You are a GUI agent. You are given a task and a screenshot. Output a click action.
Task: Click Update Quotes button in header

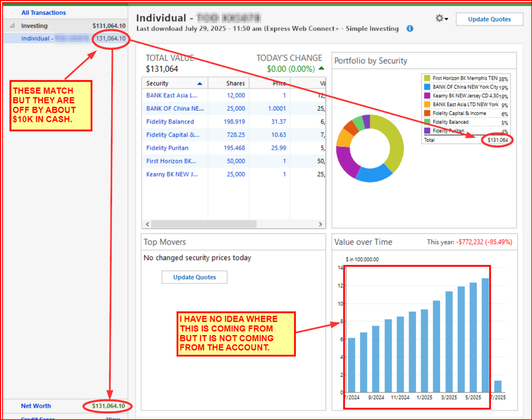point(489,19)
